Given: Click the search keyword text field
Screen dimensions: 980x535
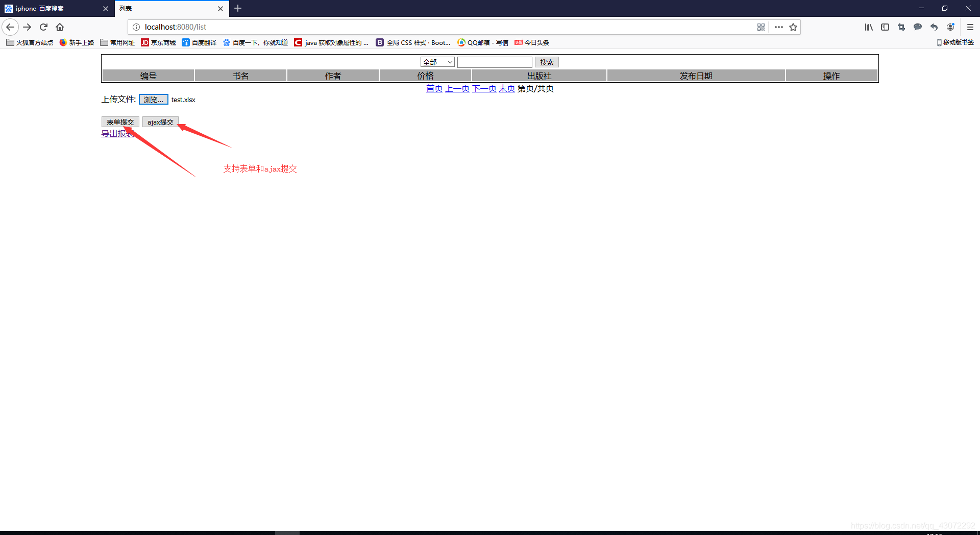Looking at the screenshot, I should click(495, 62).
